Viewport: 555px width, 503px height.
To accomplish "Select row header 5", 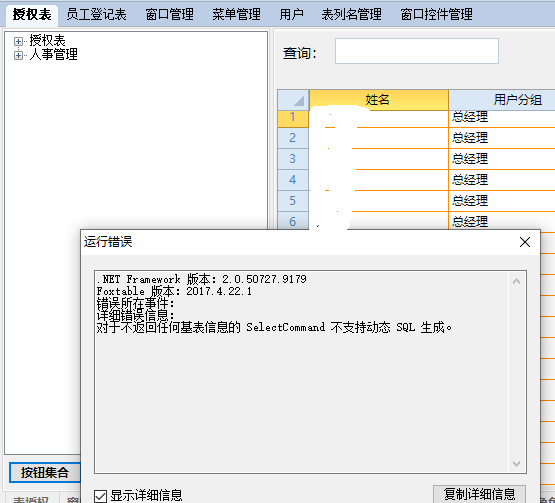I will (x=293, y=201).
